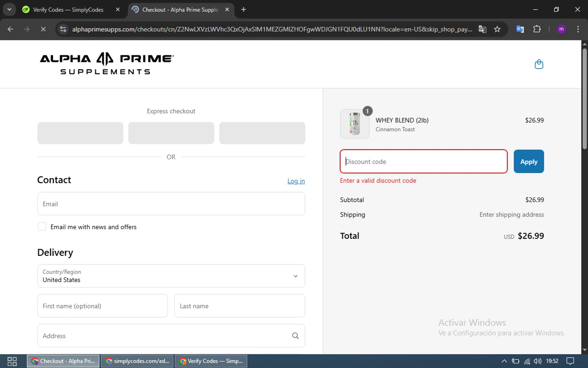The width and height of the screenshot is (588, 368).
Task: Open taskbar window Checkout - Alpha Pri...
Action: [x=63, y=361]
